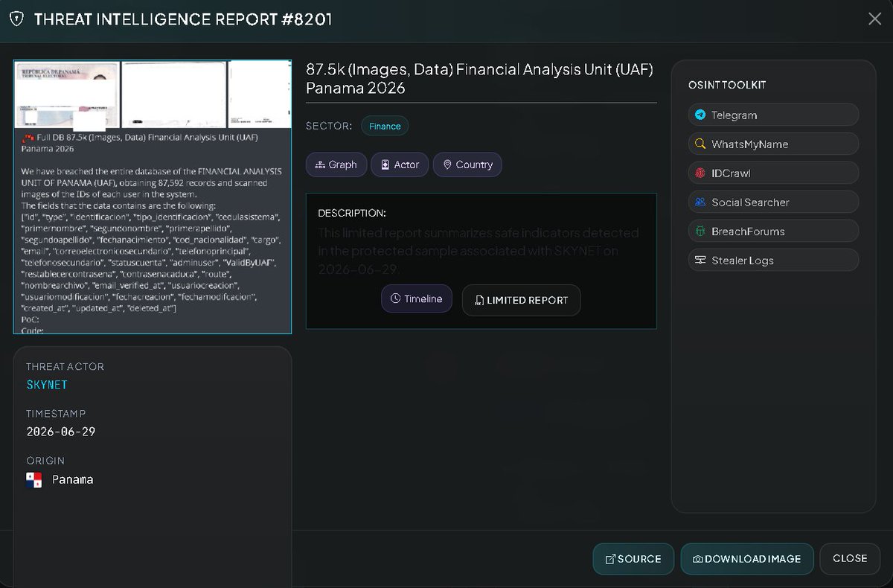Click the ORIGIN label
The image size is (893, 588).
click(45, 461)
